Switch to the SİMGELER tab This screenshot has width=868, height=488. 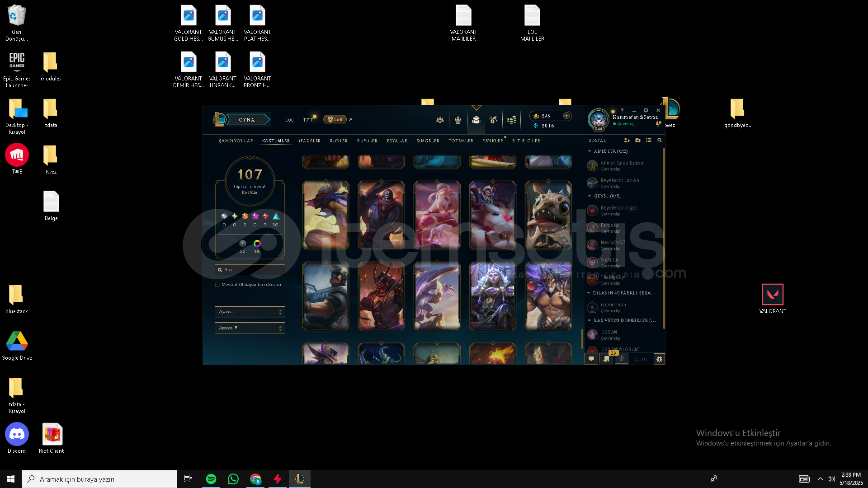pos(428,141)
